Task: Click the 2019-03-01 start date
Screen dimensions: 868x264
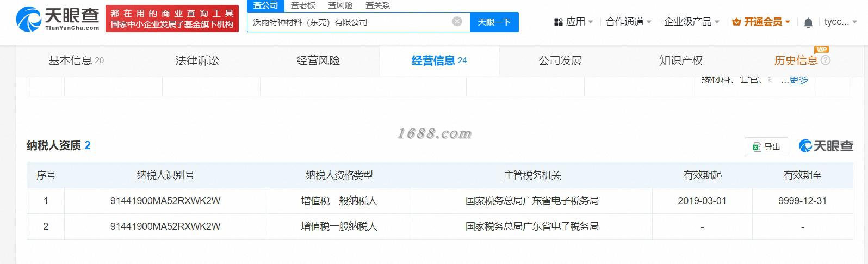Action: click(x=702, y=201)
